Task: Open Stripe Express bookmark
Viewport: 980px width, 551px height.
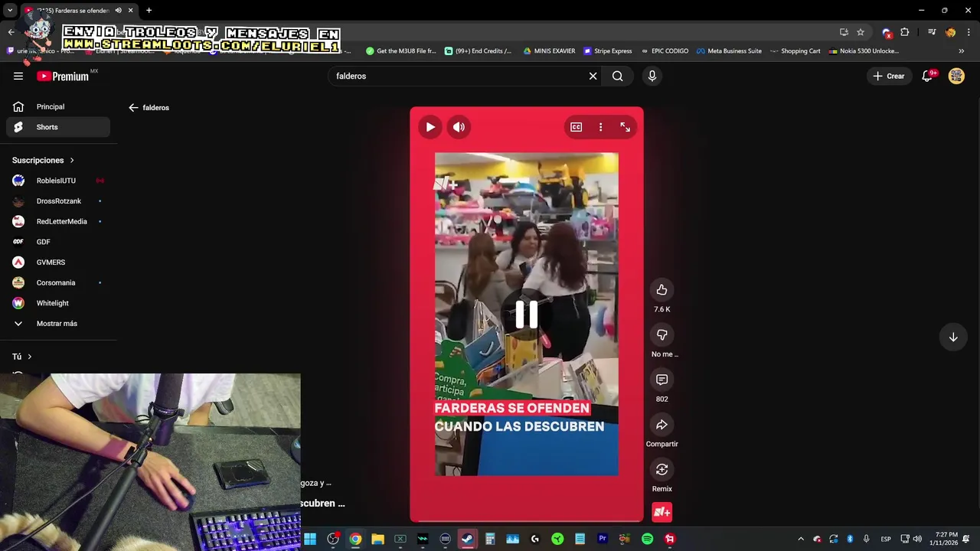Action: tap(608, 51)
